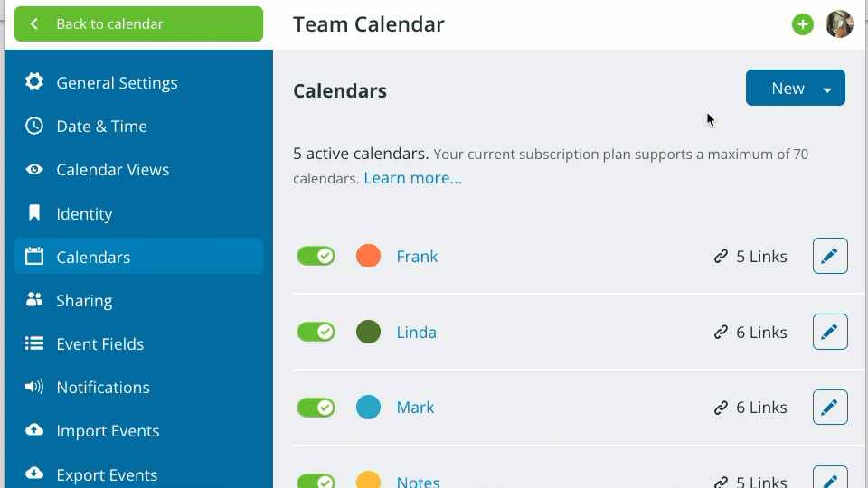868x488 pixels.
Task: Click the Identity bookmark icon
Action: click(x=34, y=213)
